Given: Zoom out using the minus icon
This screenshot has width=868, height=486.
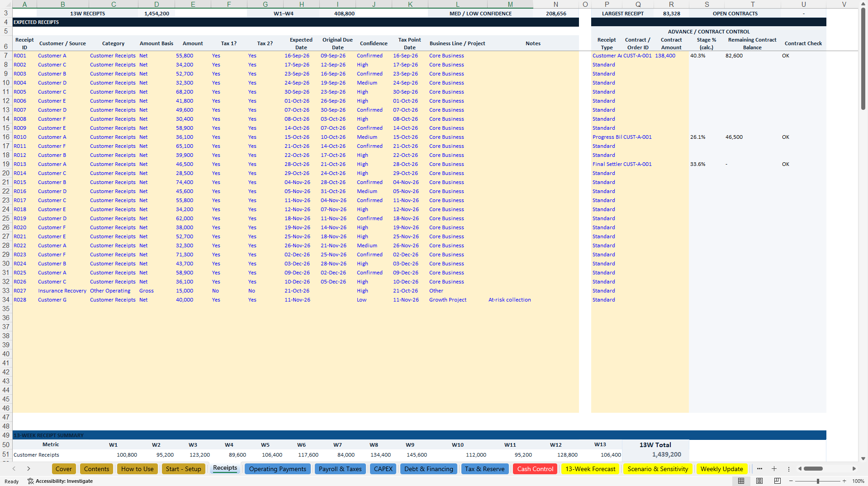Looking at the screenshot, I should pos(791,481).
